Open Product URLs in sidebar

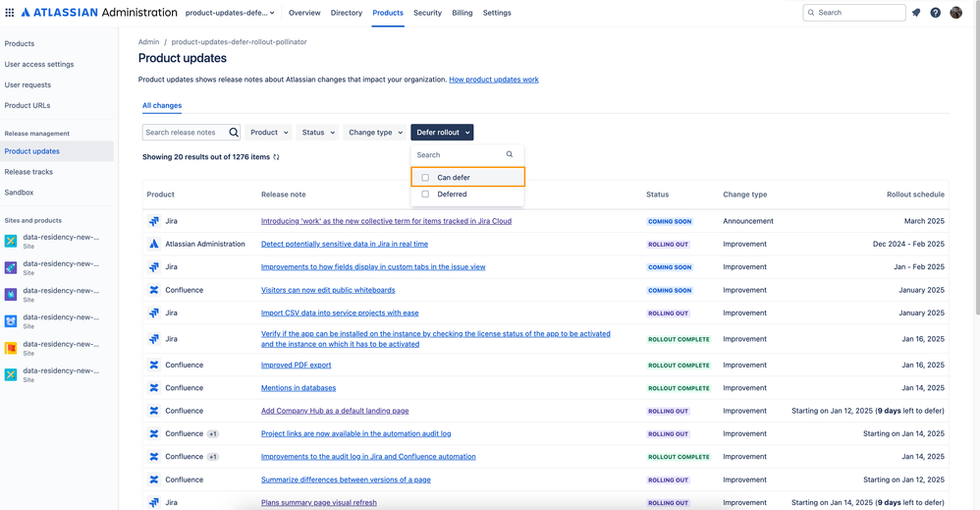[27, 106]
